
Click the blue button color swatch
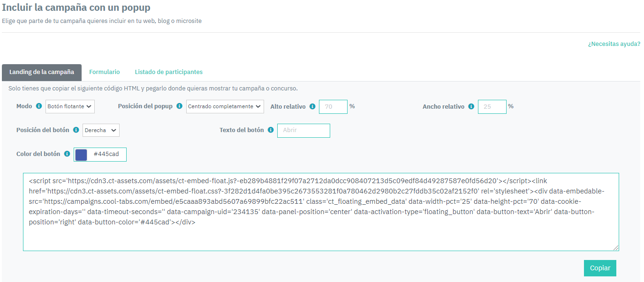point(81,155)
